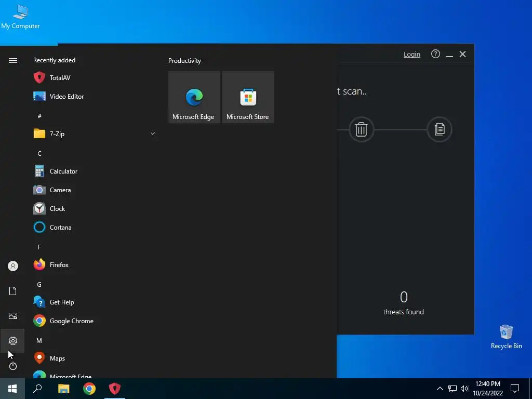The width and height of the screenshot is (532, 399).
Task: Click the threats found counter in TotalAV
Action: point(403,303)
